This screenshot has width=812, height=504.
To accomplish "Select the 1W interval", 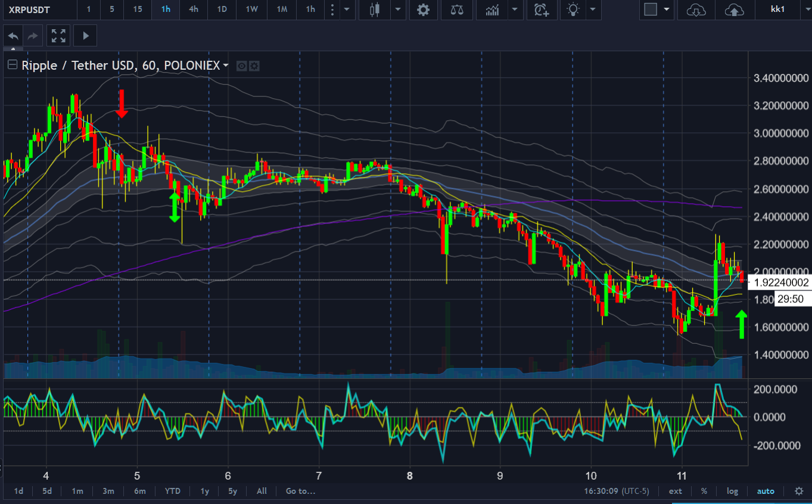I will (x=251, y=10).
